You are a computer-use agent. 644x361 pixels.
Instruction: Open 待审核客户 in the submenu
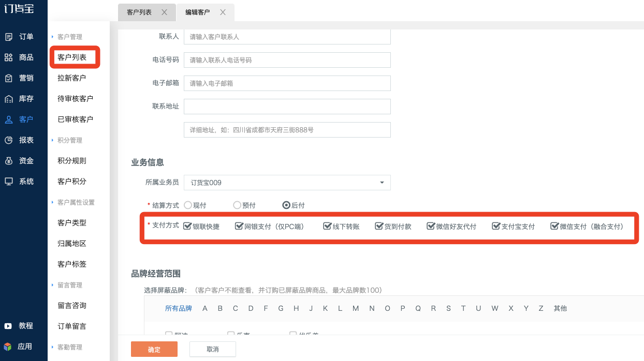(76, 99)
